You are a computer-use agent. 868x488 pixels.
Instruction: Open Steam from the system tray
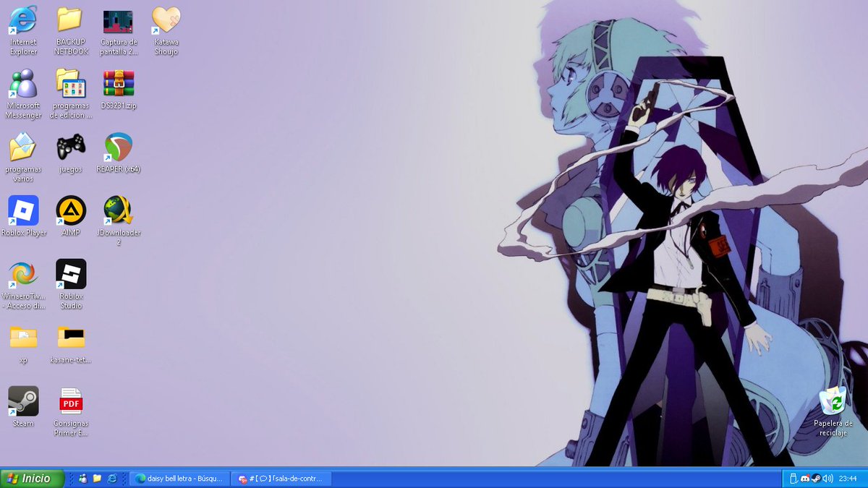coord(815,479)
